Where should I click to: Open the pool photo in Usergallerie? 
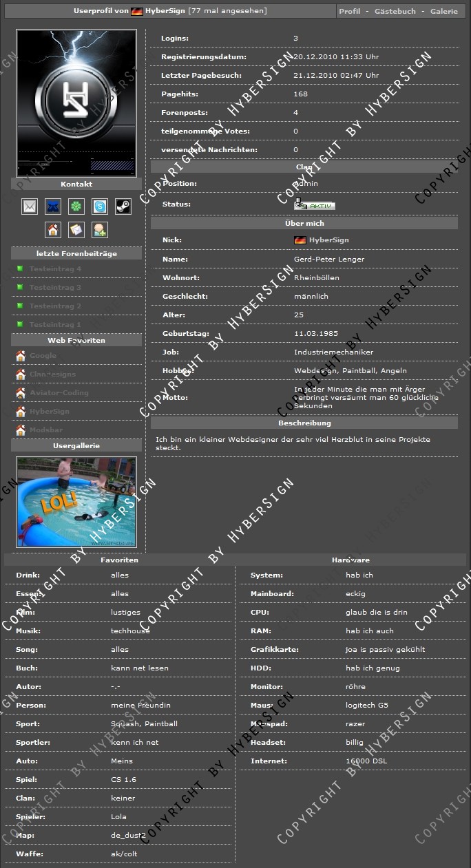76,502
